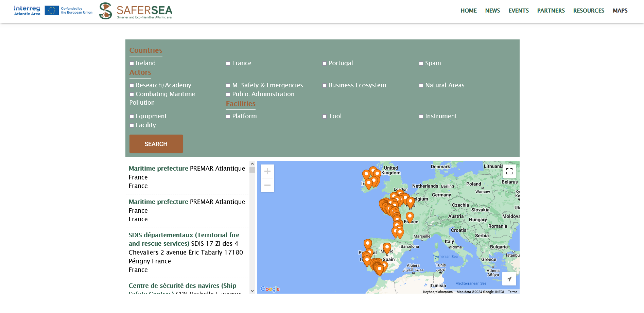This screenshot has height=313, width=644.
Task: Click the Facilities heading
Action: [241, 104]
